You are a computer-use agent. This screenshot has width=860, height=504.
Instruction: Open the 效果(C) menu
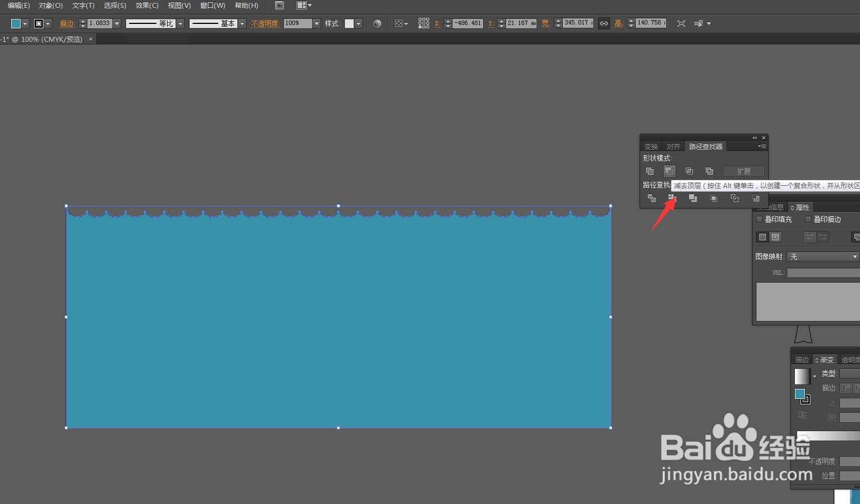click(147, 6)
